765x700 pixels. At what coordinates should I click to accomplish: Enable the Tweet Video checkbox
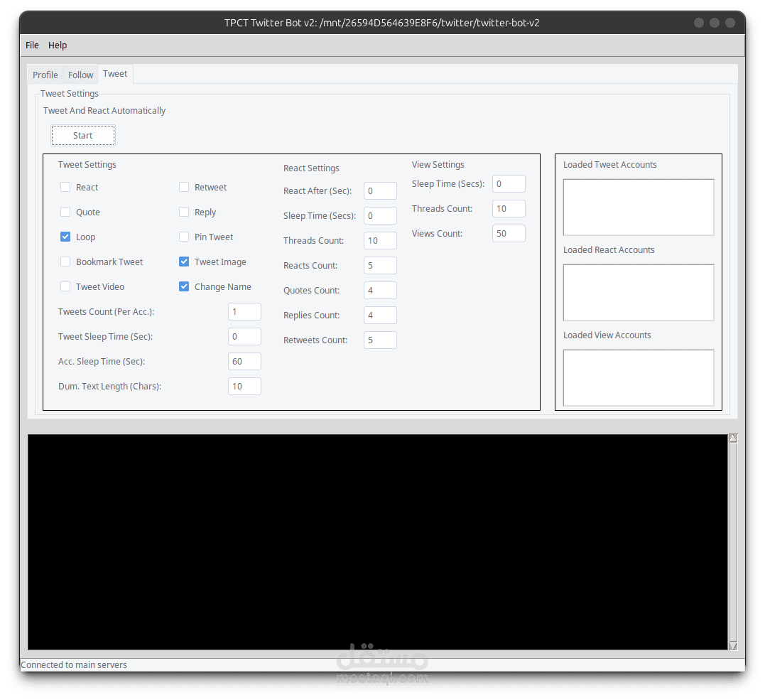pos(65,286)
